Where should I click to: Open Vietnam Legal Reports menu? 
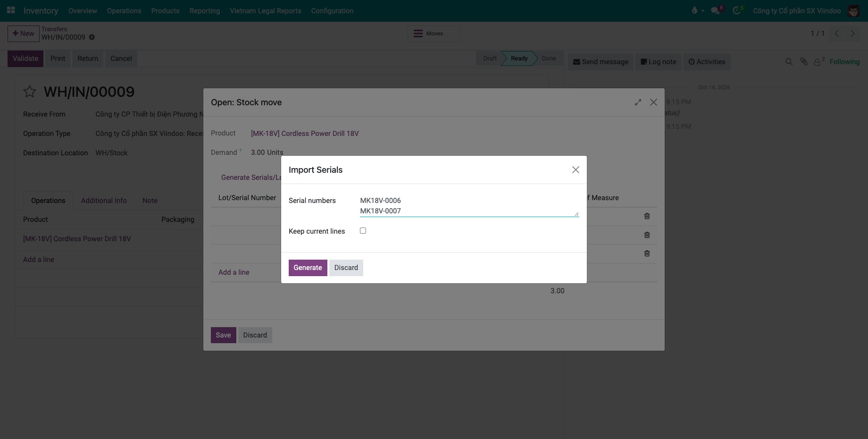click(x=266, y=10)
